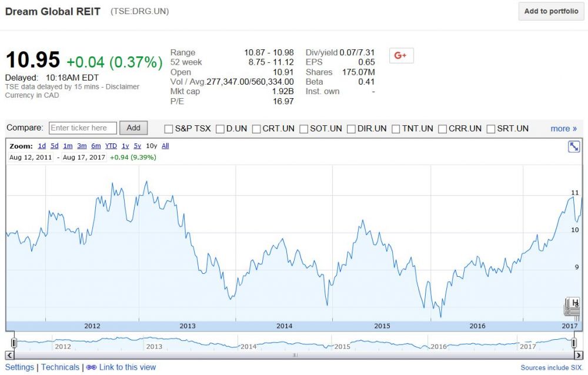Grab right handle of range selector

574,343
